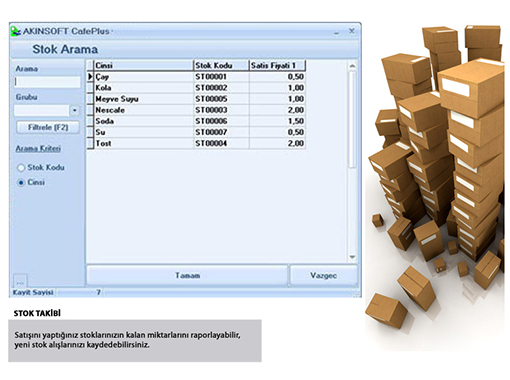Click the ellipsis button at bottom left
510x380 pixels.
[20, 282]
